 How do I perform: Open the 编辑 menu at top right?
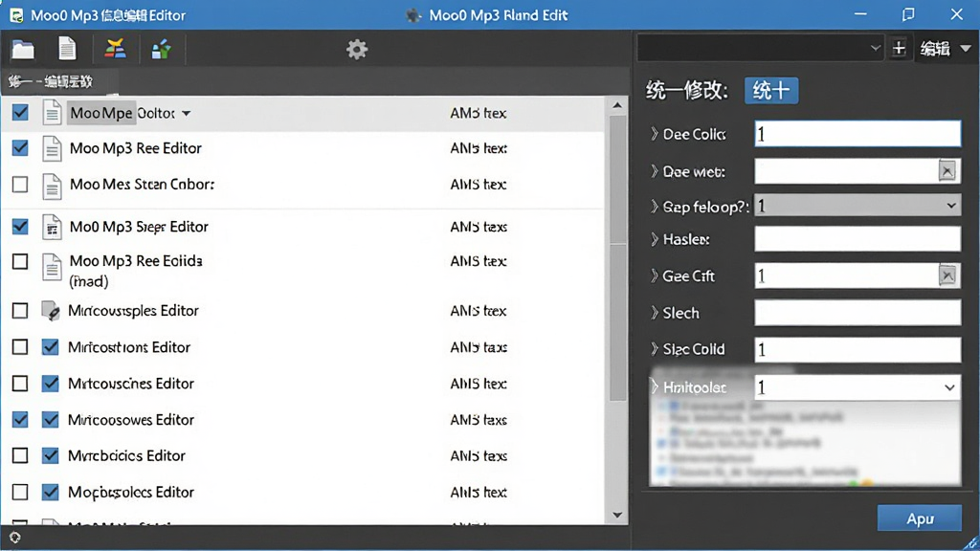click(x=945, y=48)
